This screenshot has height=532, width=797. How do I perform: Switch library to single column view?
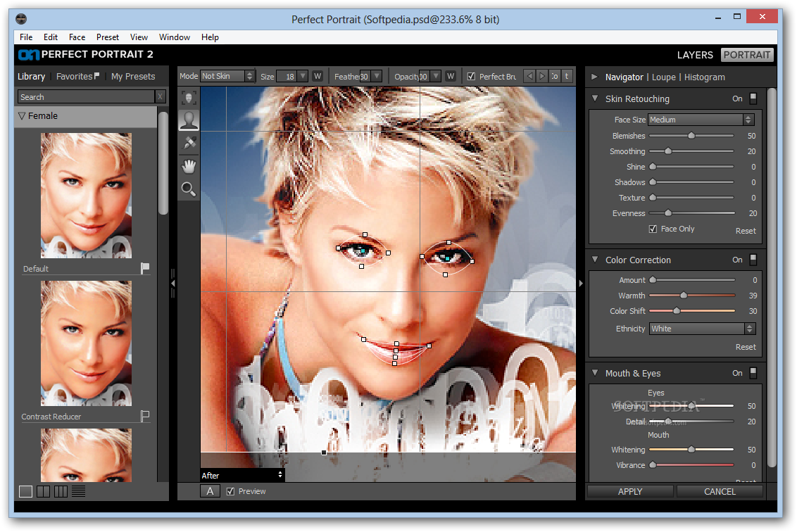pyautogui.click(x=25, y=491)
